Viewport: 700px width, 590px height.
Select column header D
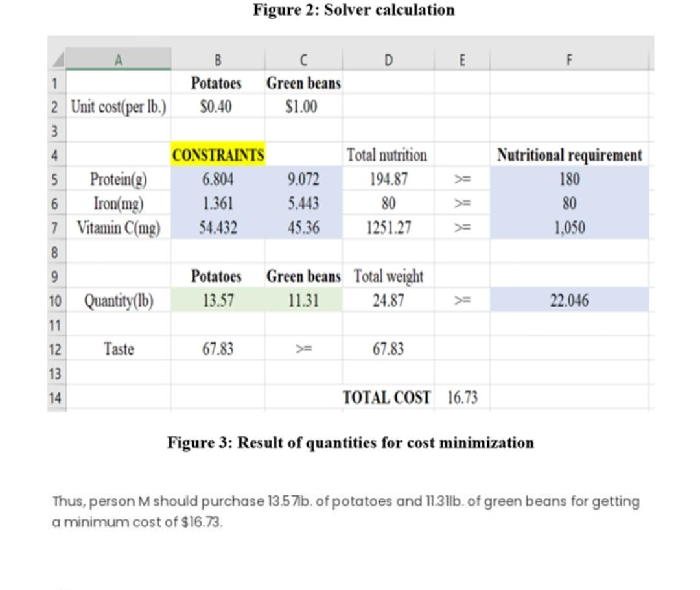click(388, 59)
